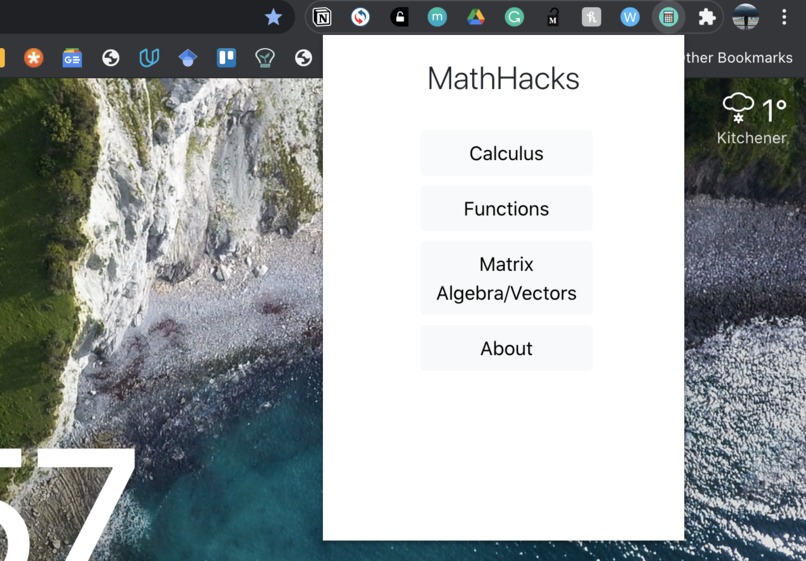
Task: Click the MathHacks calculator extension icon
Action: point(668,17)
